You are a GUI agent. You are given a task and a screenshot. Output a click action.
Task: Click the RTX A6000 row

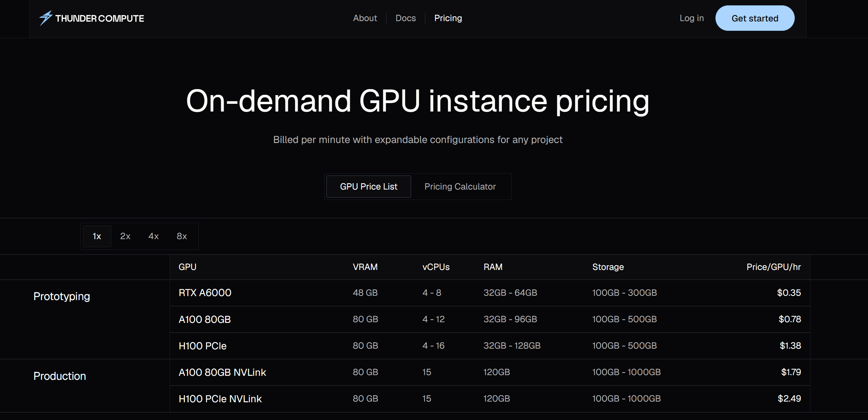[x=205, y=293]
